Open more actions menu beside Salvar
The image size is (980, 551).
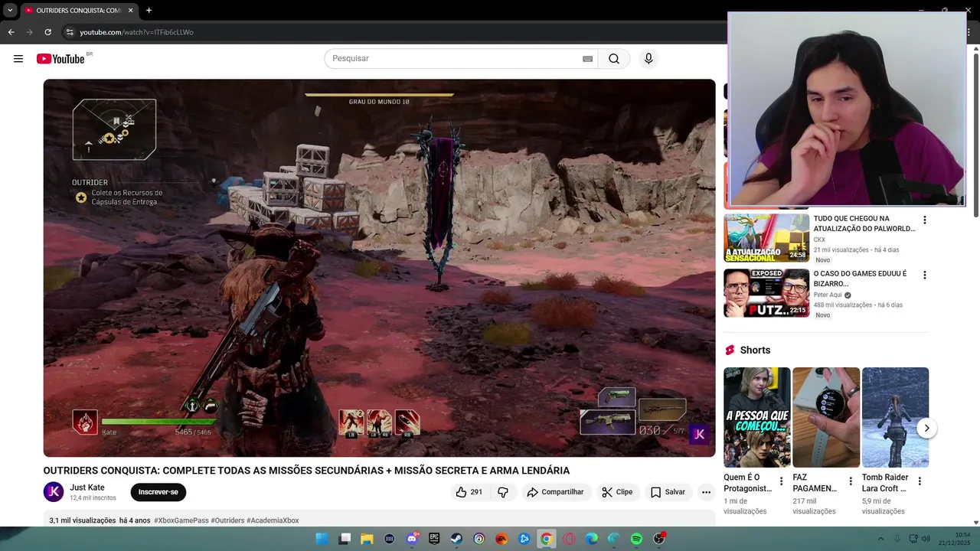point(706,492)
